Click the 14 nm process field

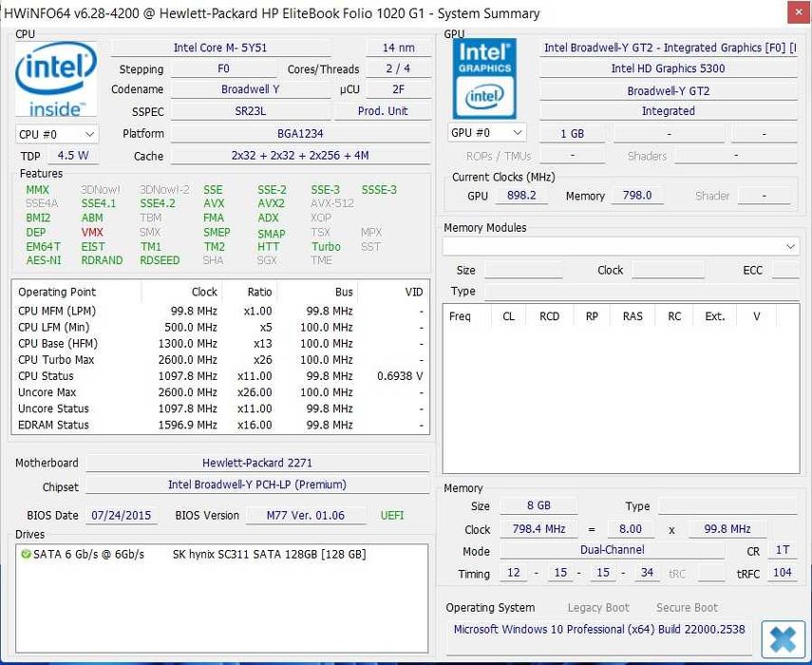click(398, 47)
